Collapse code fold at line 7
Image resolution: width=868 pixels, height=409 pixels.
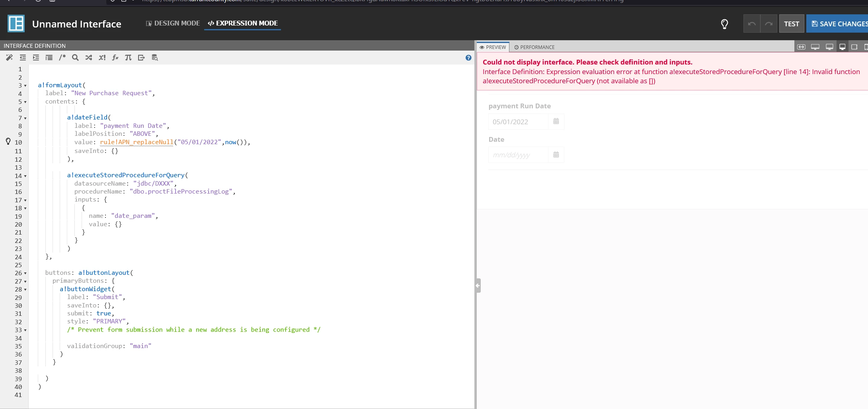click(x=25, y=118)
